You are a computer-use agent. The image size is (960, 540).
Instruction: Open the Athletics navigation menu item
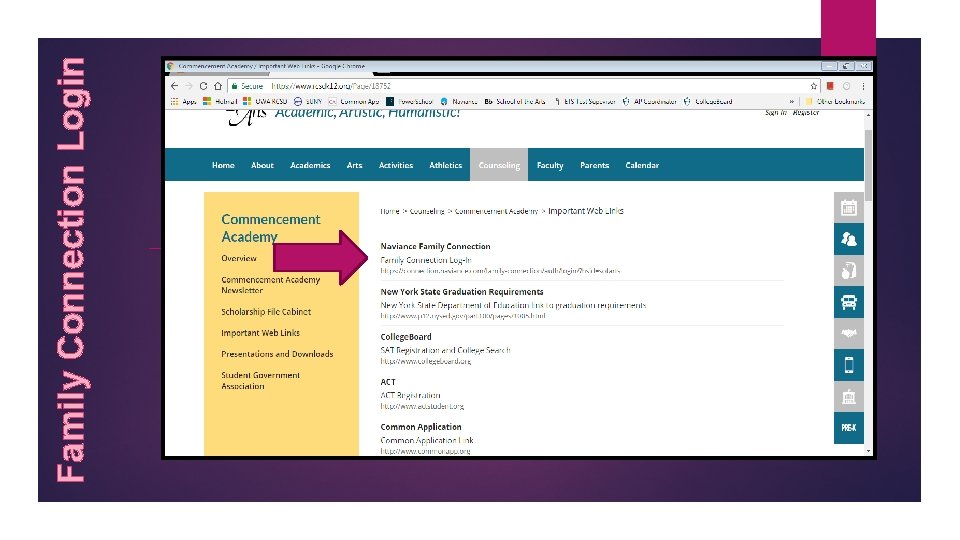pos(445,165)
